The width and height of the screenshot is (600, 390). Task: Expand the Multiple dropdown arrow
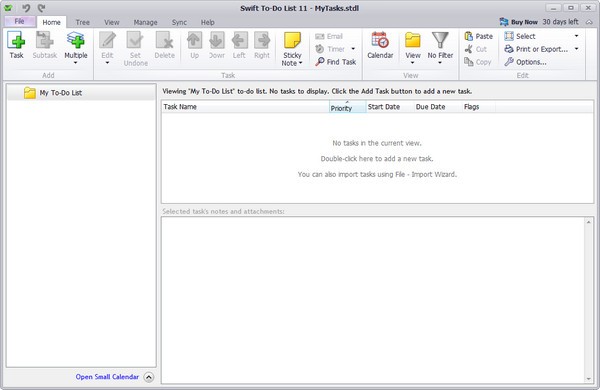(x=75, y=63)
